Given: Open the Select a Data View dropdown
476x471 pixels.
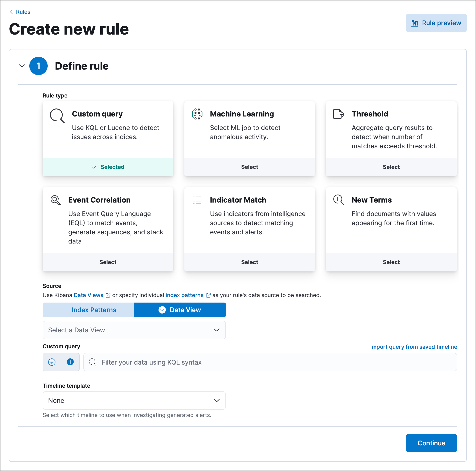Looking at the screenshot, I should 134,330.
